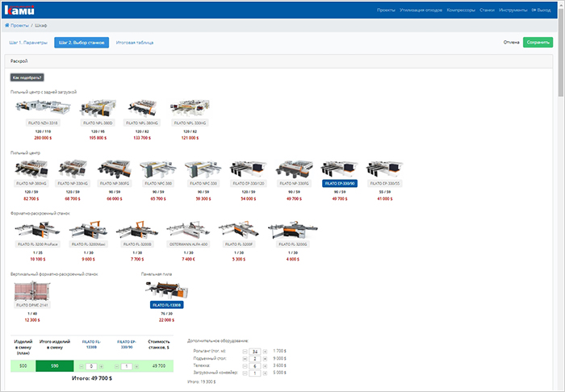Deselect the highlighted FILATO EP-330/90 button

coord(340,183)
